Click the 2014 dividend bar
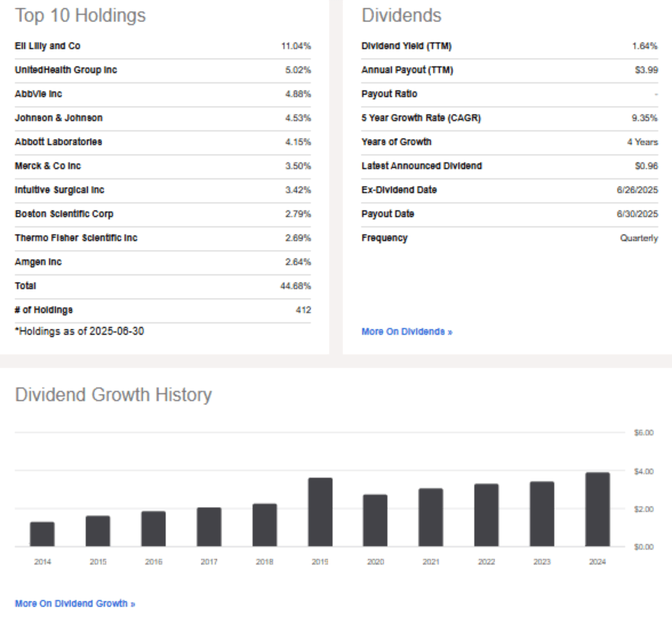 point(43,534)
